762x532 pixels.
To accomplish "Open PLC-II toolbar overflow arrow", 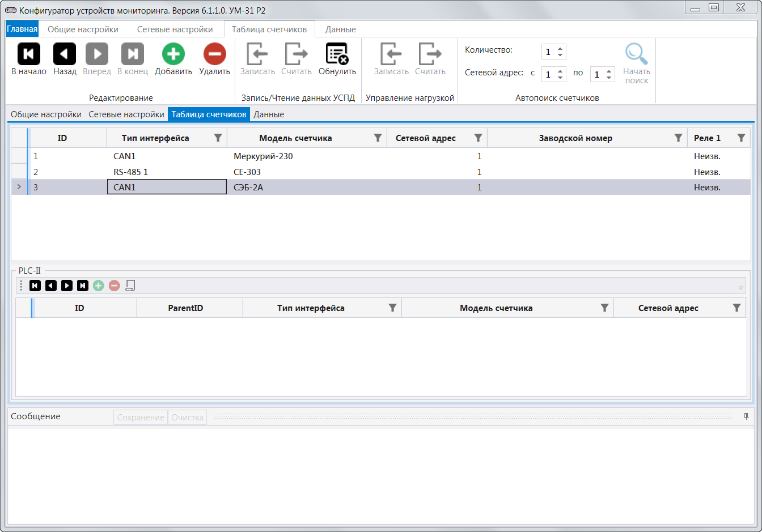I will pos(740,288).
